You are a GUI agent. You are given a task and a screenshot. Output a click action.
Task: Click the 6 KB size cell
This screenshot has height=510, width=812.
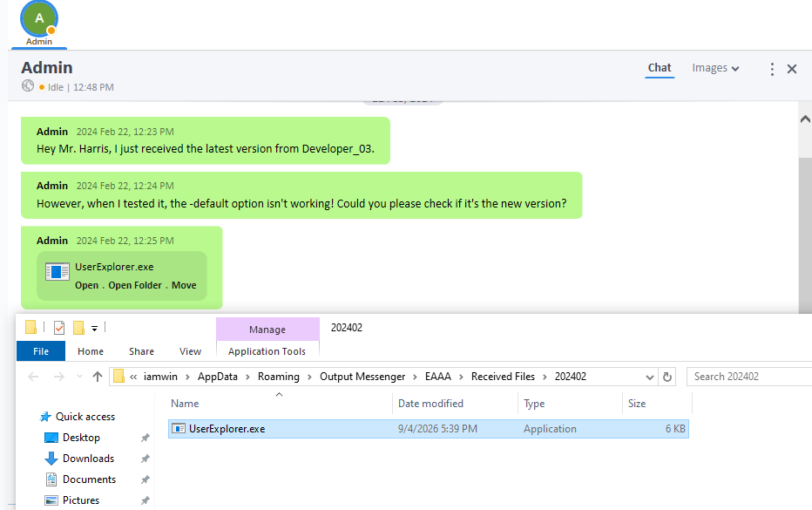pos(675,429)
